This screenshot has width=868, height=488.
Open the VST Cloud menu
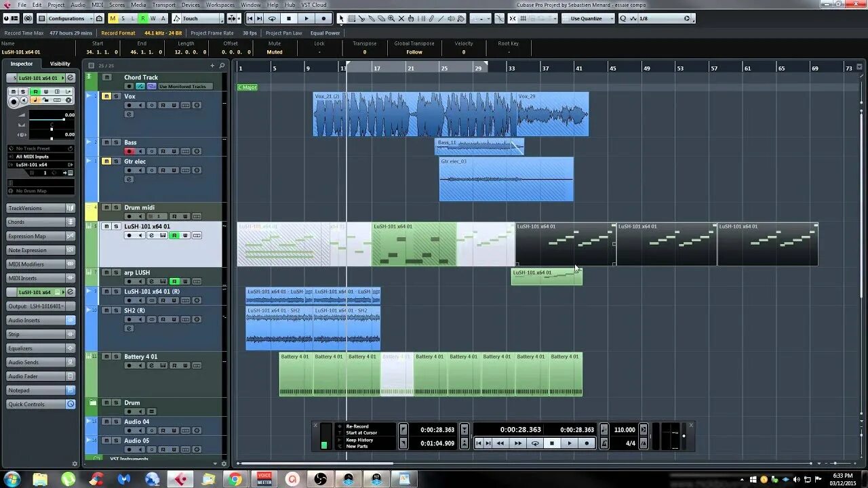pos(314,5)
